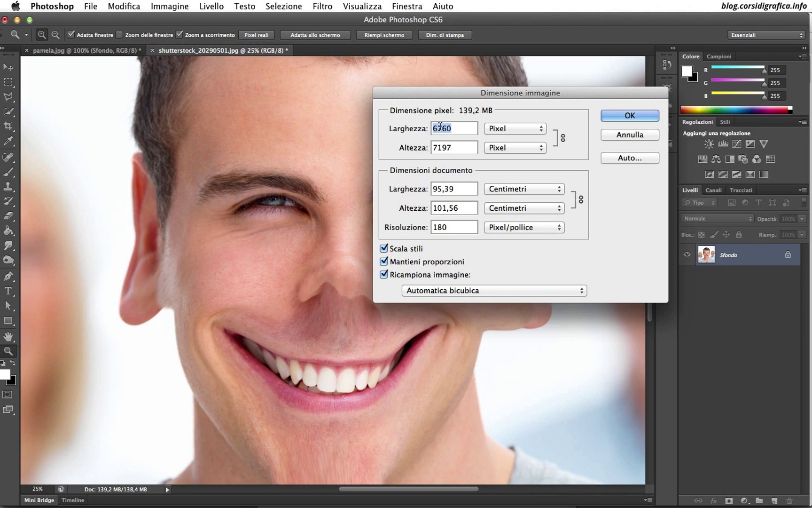
Task: Disable Mantieni proporzioni checkbox
Action: tap(384, 262)
